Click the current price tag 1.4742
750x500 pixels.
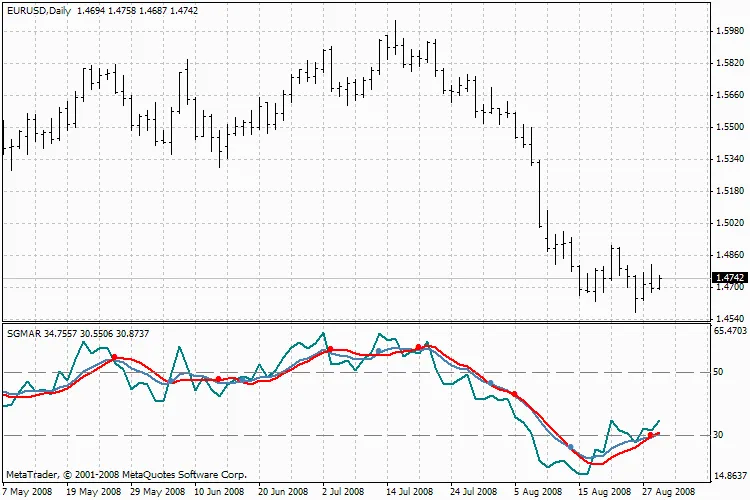[x=730, y=278]
